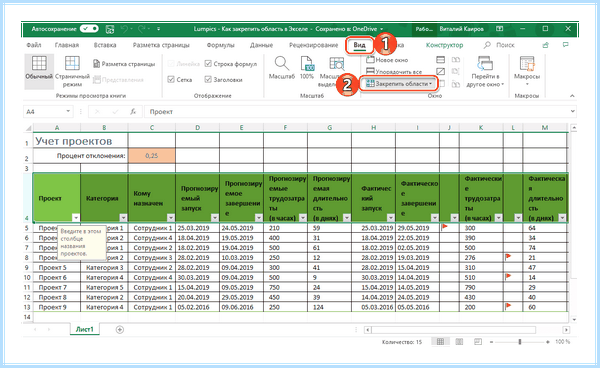Click the zoom in plus button
This screenshot has width=600, height=368.
point(548,342)
